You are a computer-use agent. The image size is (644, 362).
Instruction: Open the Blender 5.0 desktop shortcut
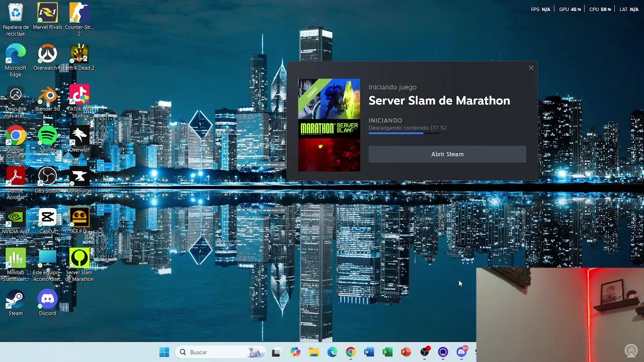coord(47,98)
